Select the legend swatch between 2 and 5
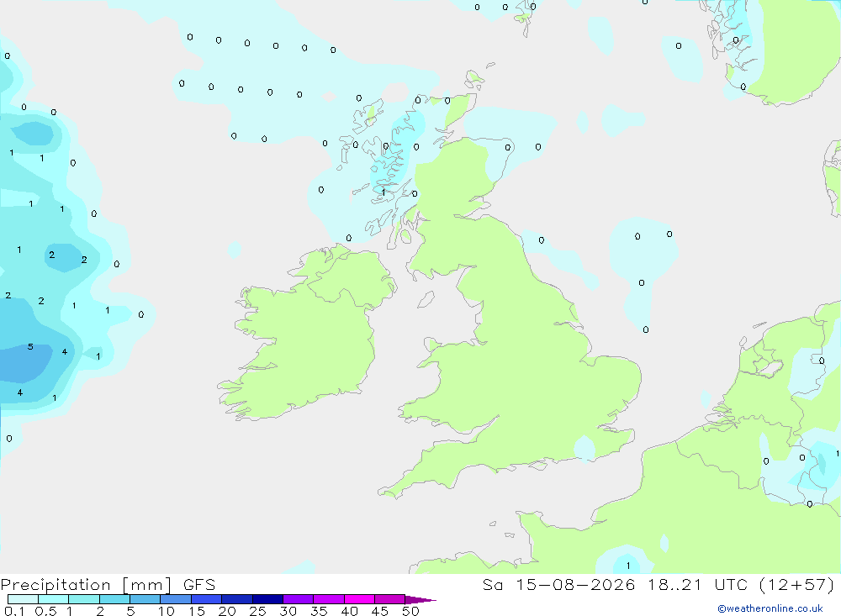The width and height of the screenshot is (841, 616). 114,599
